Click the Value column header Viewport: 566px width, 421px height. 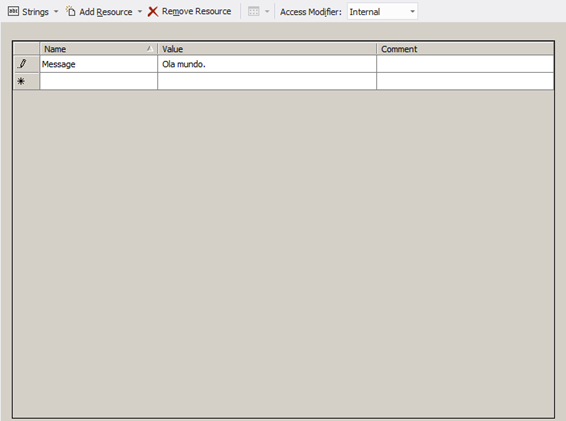point(267,49)
